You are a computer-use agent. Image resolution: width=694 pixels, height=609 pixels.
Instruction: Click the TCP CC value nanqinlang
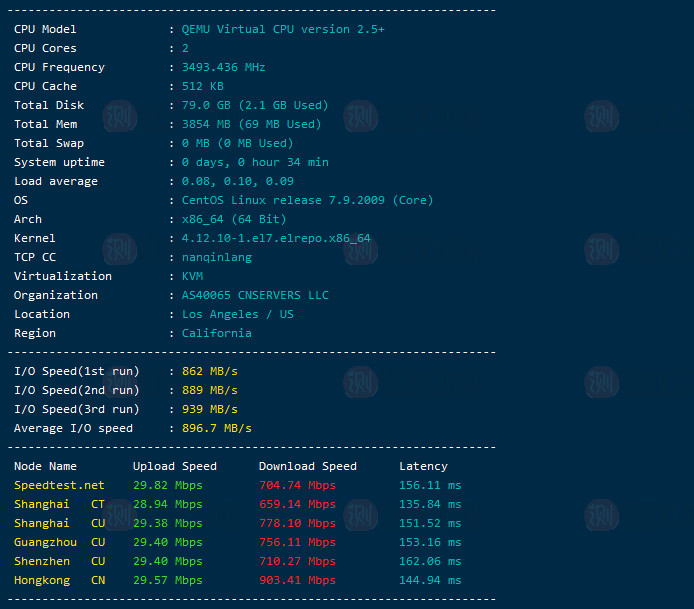tap(217, 257)
